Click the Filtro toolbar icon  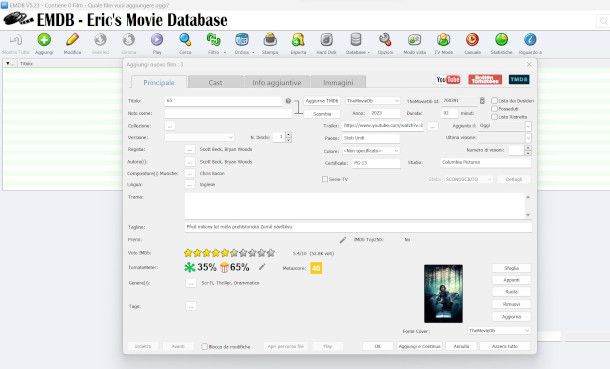point(213,40)
